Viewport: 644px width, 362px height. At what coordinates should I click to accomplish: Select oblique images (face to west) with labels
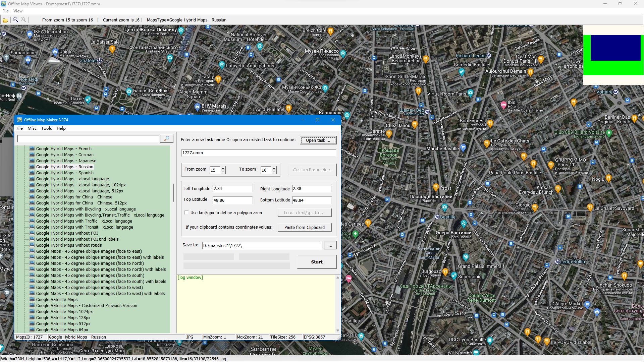click(x=100, y=294)
